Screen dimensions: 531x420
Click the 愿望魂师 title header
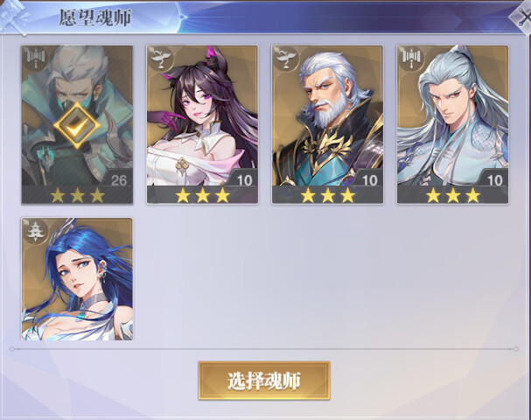click(x=94, y=17)
